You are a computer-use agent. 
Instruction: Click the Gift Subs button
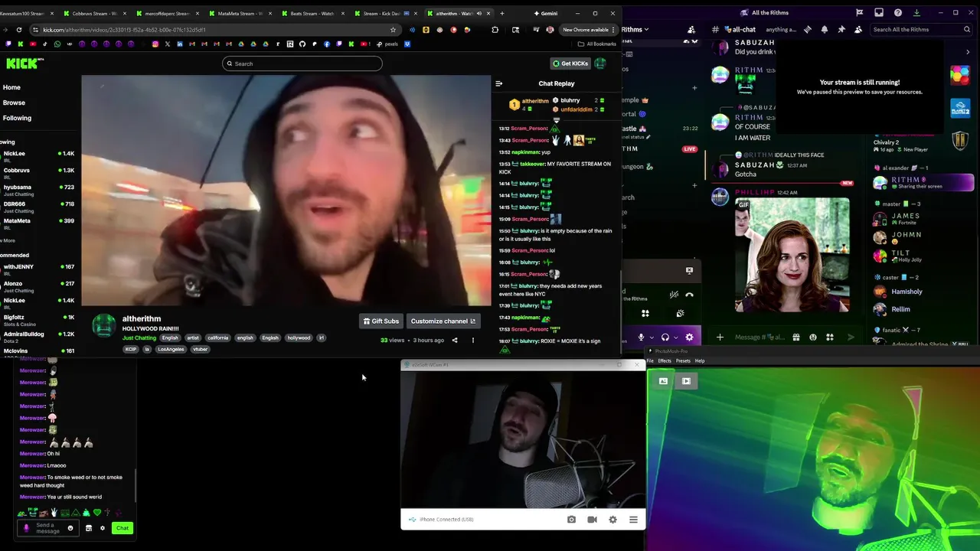381,321
